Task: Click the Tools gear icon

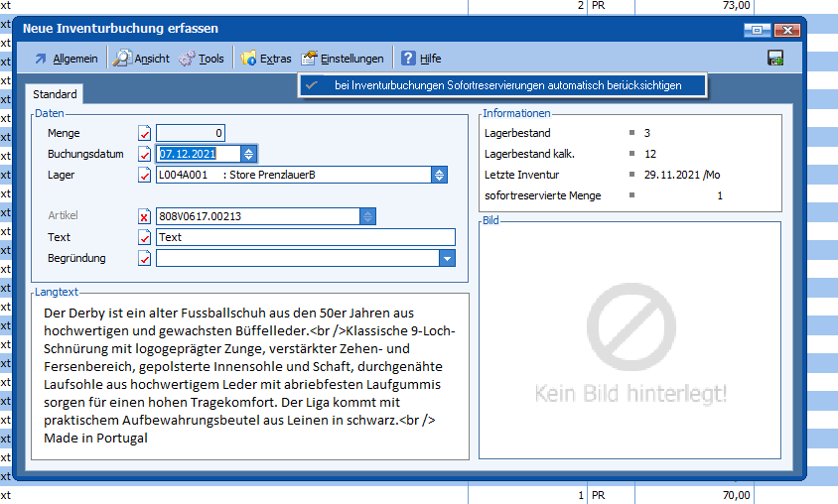Action: 187,59
